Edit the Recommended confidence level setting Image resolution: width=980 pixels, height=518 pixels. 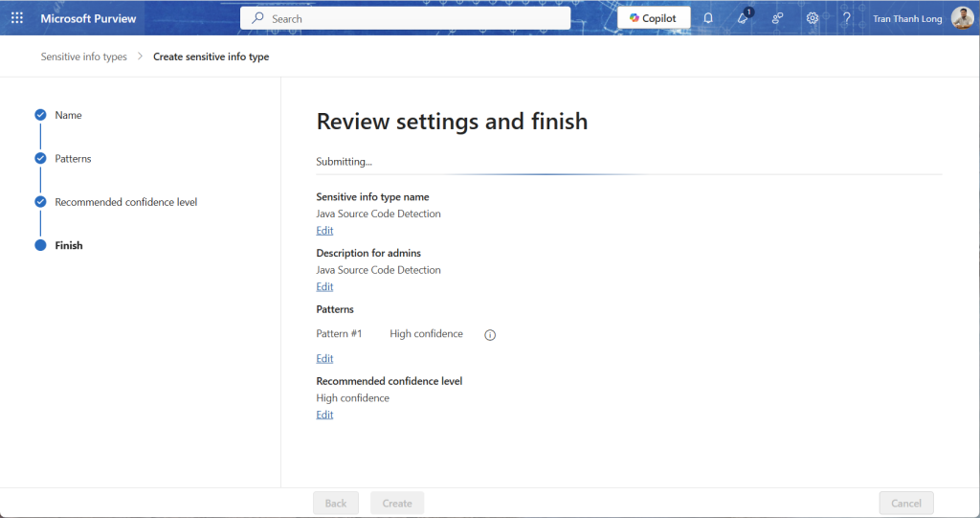tap(324, 415)
